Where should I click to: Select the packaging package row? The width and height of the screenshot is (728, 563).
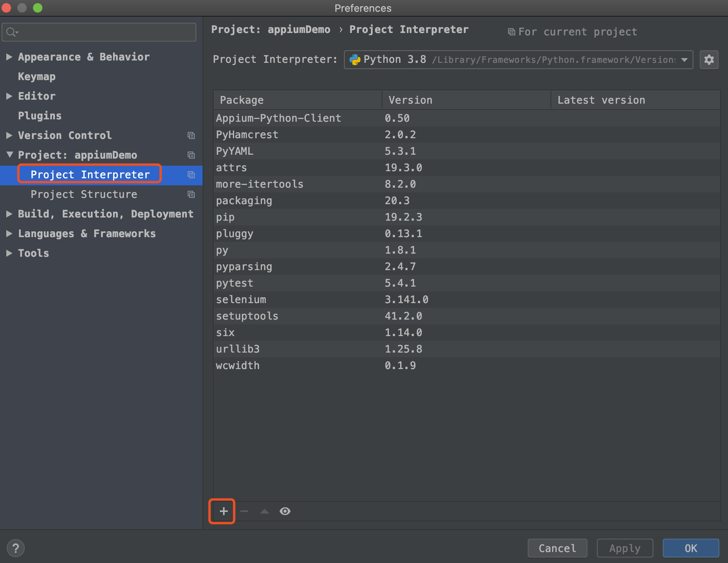click(x=467, y=201)
